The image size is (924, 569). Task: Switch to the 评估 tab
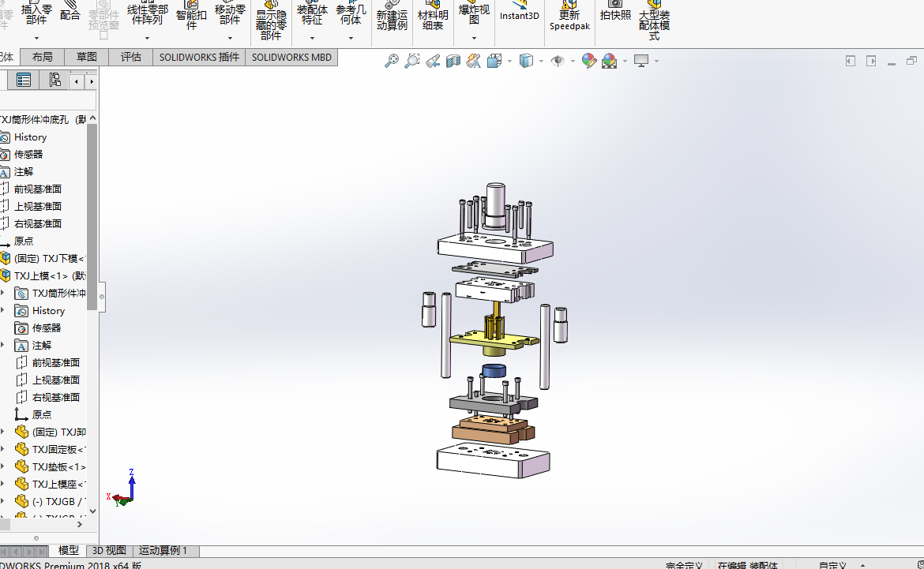point(131,57)
